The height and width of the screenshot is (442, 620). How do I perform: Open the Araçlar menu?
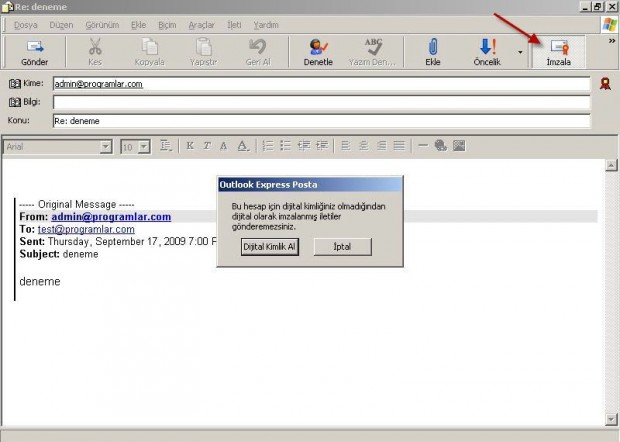pyautogui.click(x=201, y=25)
